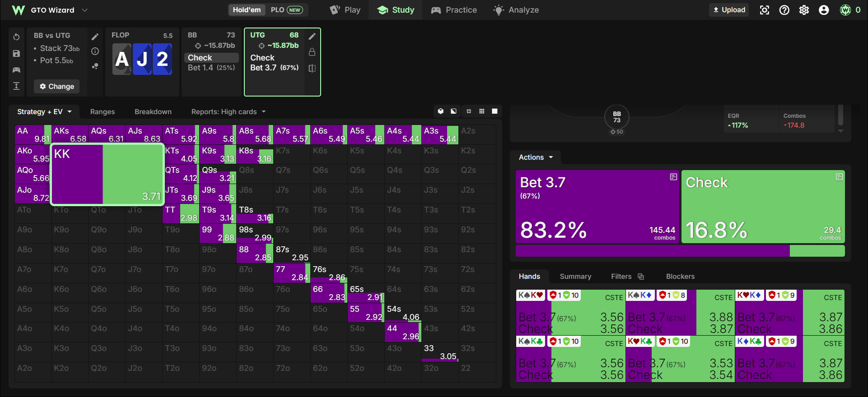Click the purple-green action frequency bar
Image resolution: width=868 pixels, height=397 pixels.
click(x=680, y=251)
